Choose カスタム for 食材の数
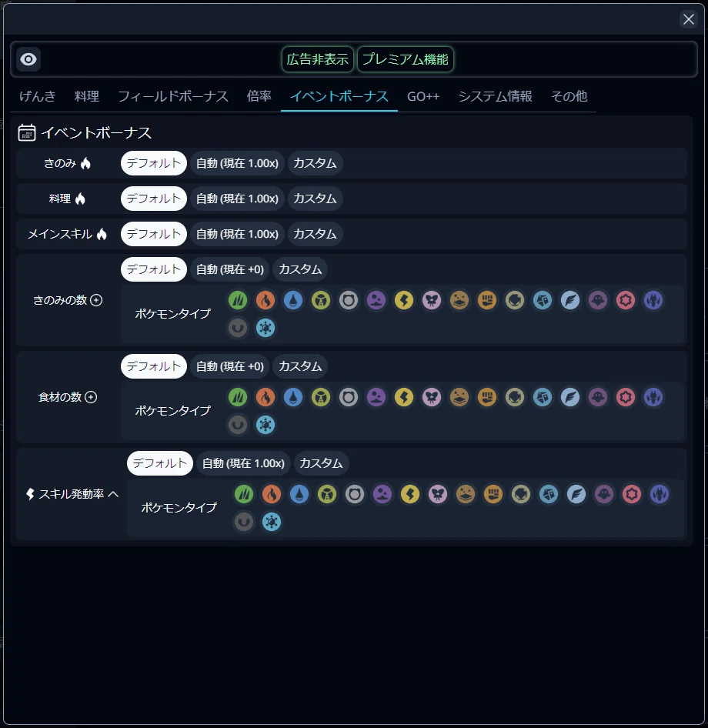The width and height of the screenshot is (708, 728). (300, 366)
